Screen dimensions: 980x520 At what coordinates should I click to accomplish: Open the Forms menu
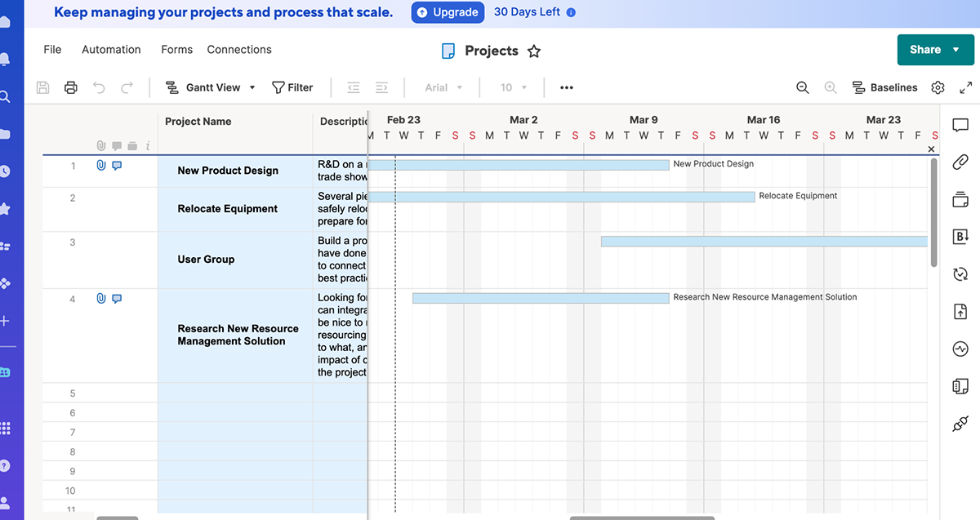point(176,50)
